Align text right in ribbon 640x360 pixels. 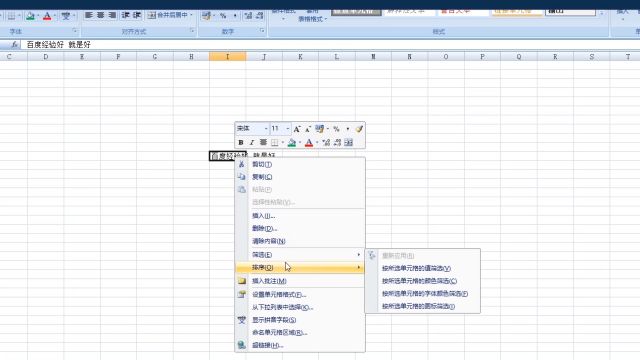[112, 16]
